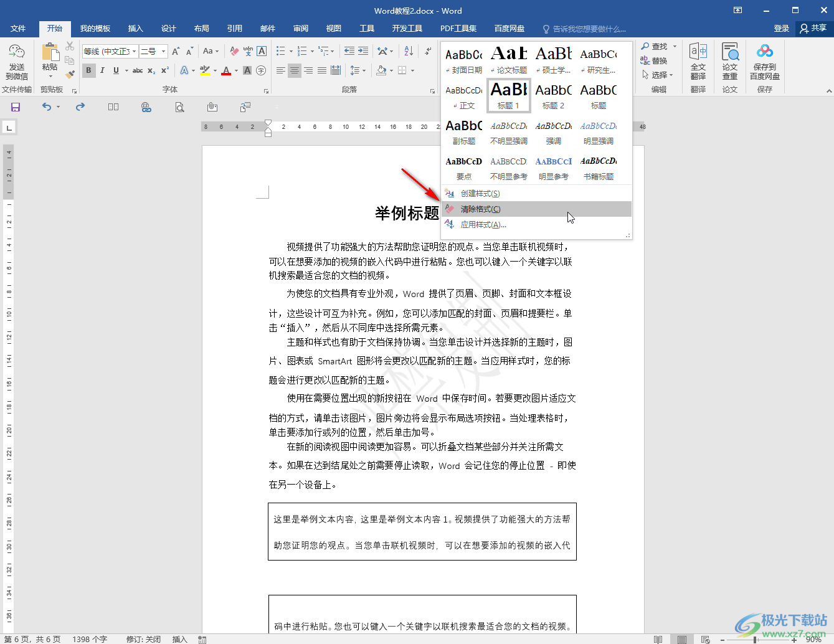The image size is (834, 644).
Task: Click the Share (共享) button
Action: [x=813, y=28]
